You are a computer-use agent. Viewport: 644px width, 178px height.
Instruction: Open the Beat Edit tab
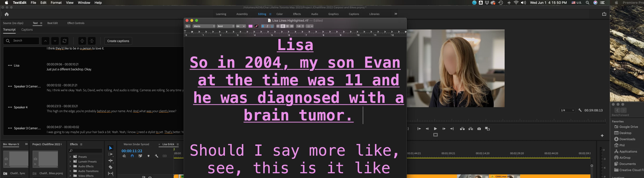pos(52,23)
